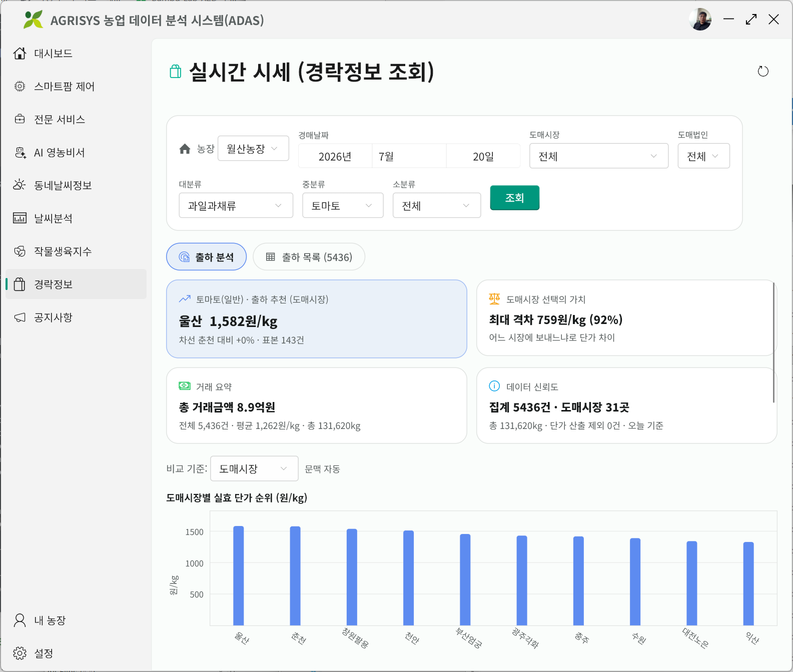Viewport: 793px width, 672px height.
Task: Open the 대분류 과일과채류 dropdown
Action: [236, 205]
